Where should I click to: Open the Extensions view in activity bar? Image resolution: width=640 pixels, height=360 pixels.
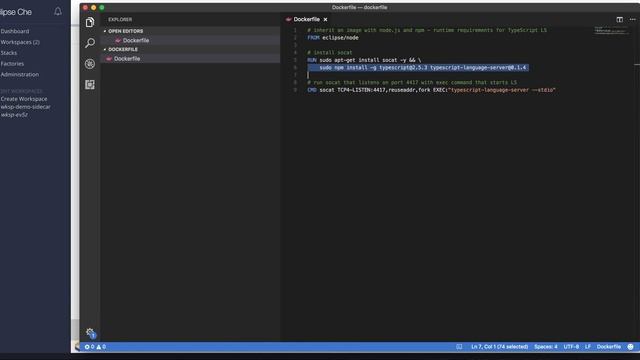[x=90, y=84]
